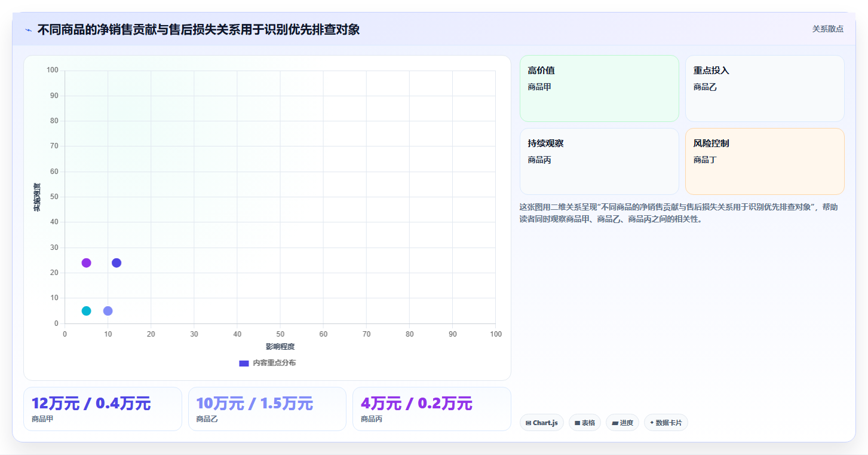Image resolution: width=868 pixels, height=455 pixels.
Task: Select the 10万元 / 1.5万元 stat card
Action: click(267, 409)
